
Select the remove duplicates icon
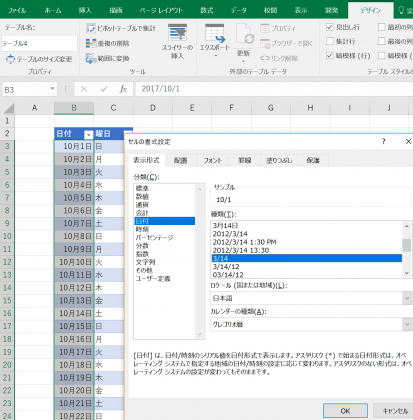[91, 43]
